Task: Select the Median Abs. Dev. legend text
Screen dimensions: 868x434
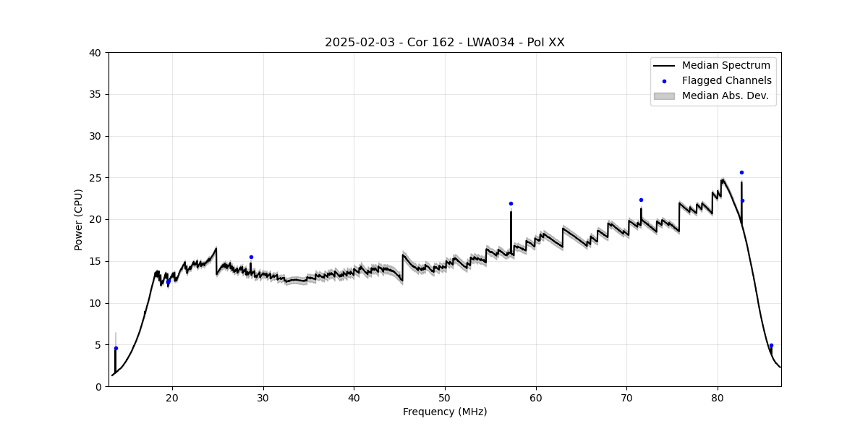Action: click(725, 95)
